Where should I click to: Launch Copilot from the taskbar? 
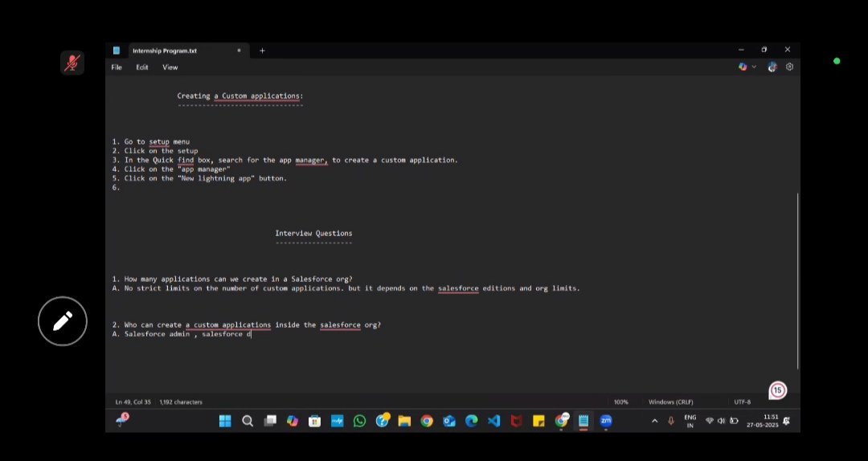pos(293,421)
